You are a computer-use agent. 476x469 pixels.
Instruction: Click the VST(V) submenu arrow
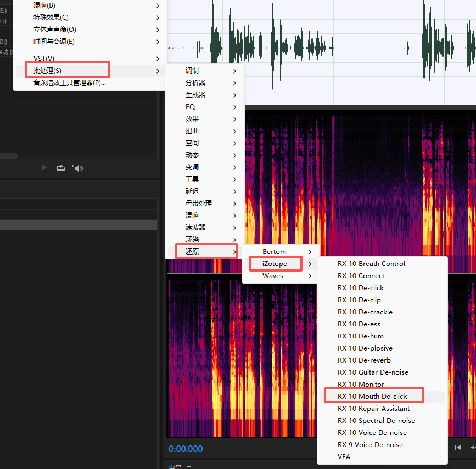point(158,59)
